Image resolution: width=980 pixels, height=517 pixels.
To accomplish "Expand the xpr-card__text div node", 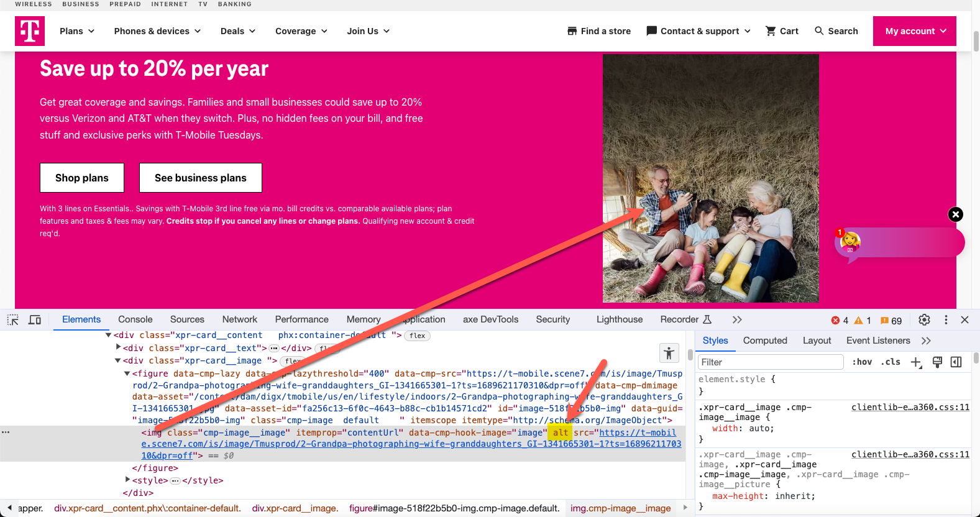I will 118,347.
